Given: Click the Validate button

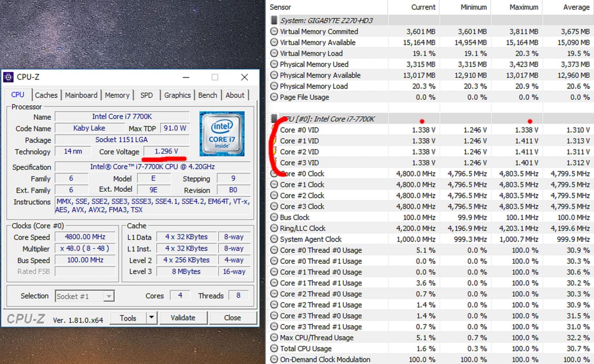Looking at the screenshot, I should coord(183,318).
